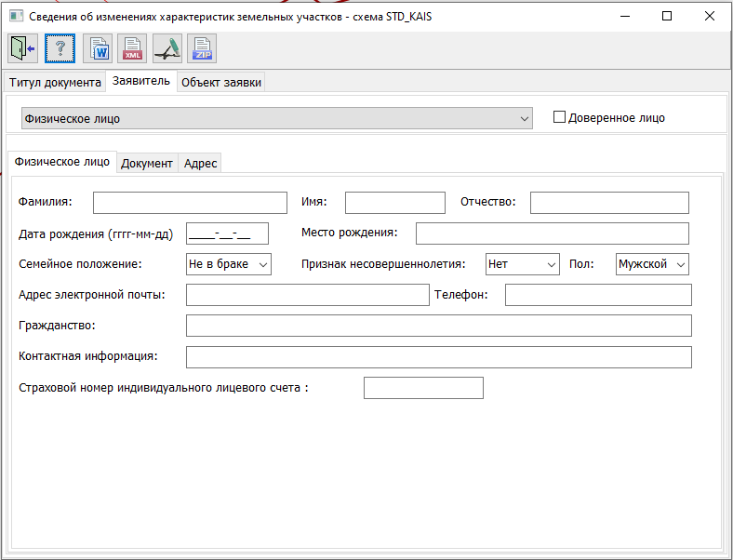The height and width of the screenshot is (560, 733).
Task: Open the Признак несовершеннолетия dropdown
Action: click(522, 264)
